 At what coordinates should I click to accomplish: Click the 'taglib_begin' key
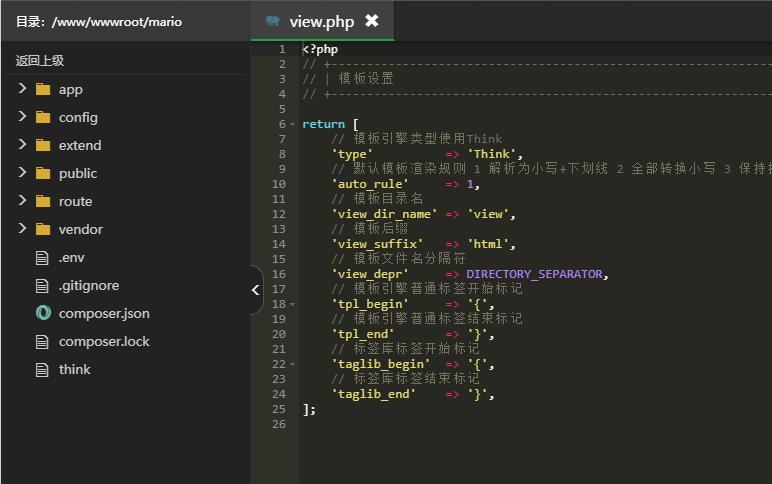pyautogui.click(x=381, y=364)
